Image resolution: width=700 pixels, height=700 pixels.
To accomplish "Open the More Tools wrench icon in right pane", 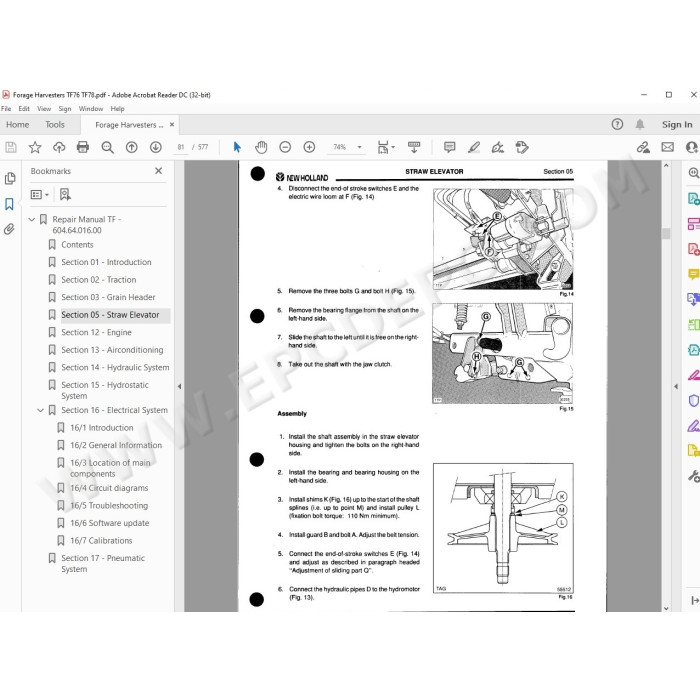I will (693, 476).
